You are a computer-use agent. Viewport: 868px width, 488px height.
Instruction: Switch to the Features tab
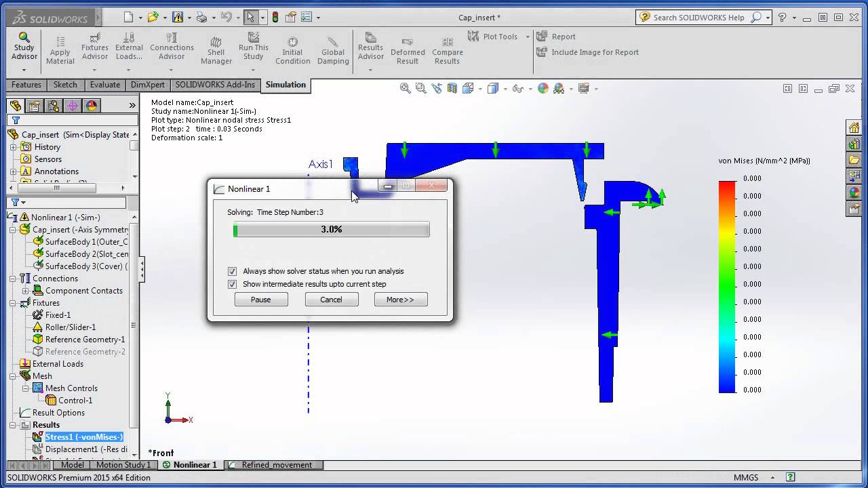[x=26, y=85]
